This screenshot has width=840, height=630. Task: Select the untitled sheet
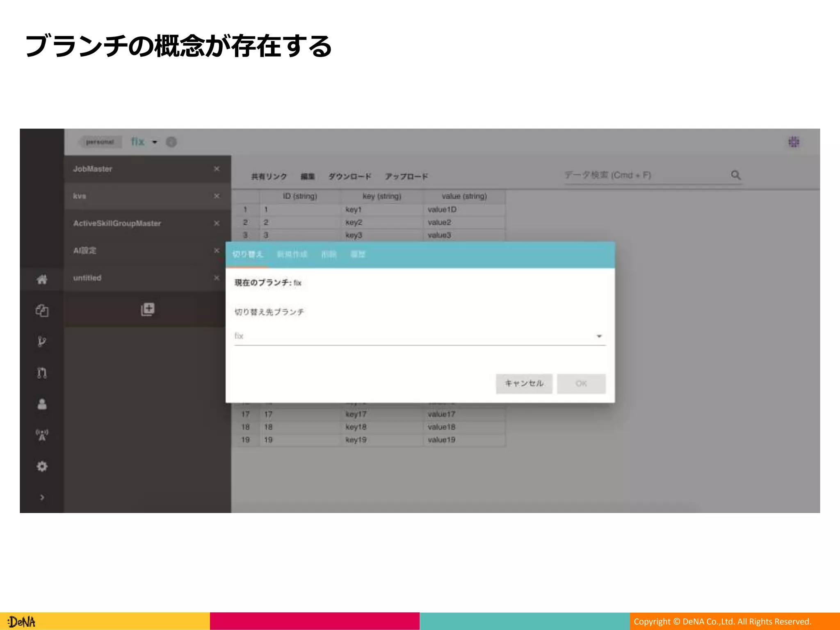click(145, 278)
